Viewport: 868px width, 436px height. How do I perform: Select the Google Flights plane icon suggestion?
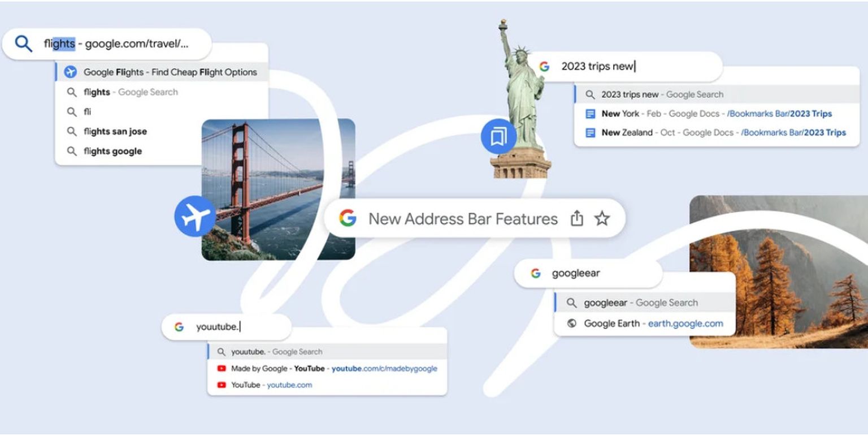[x=71, y=72]
